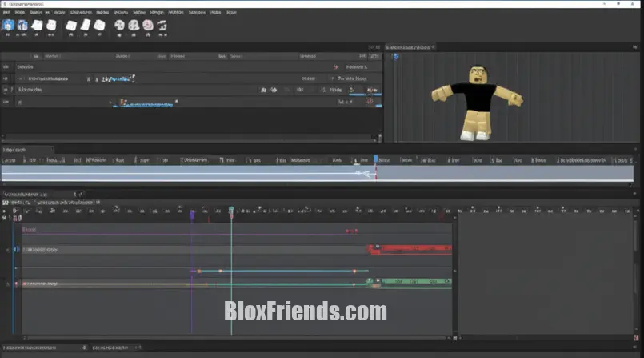
Task: Click the red icon ending the fourth list row
Action: (370, 101)
